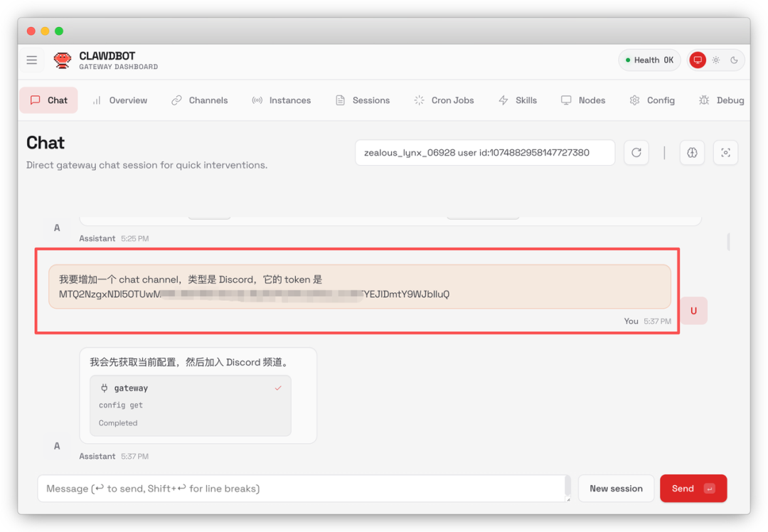Click the user avatar labeled U
768x532 pixels.
pyautogui.click(x=693, y=311)
